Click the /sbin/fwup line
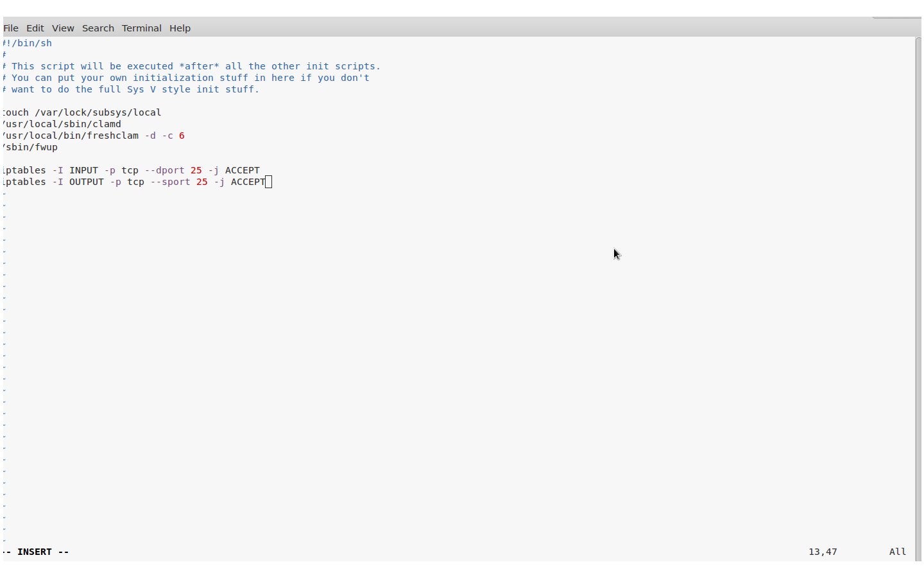 (29, 147)
